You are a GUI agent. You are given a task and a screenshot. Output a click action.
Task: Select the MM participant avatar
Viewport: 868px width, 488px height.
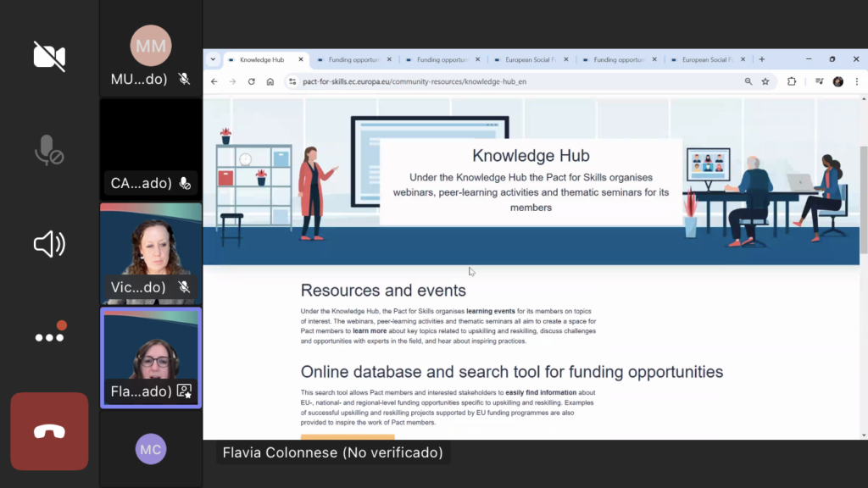coord(150,46)
